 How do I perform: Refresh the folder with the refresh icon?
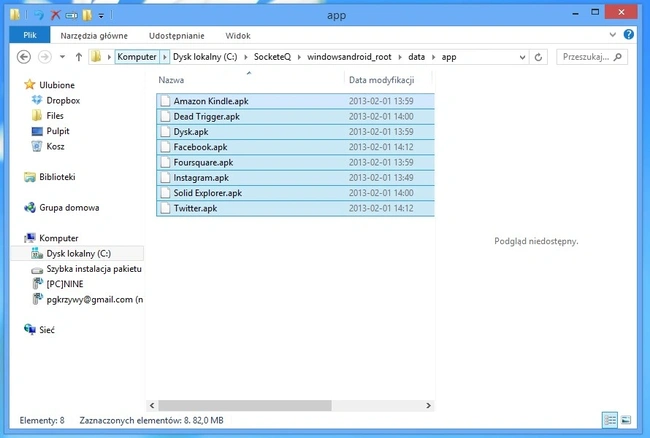click(538, 57)
